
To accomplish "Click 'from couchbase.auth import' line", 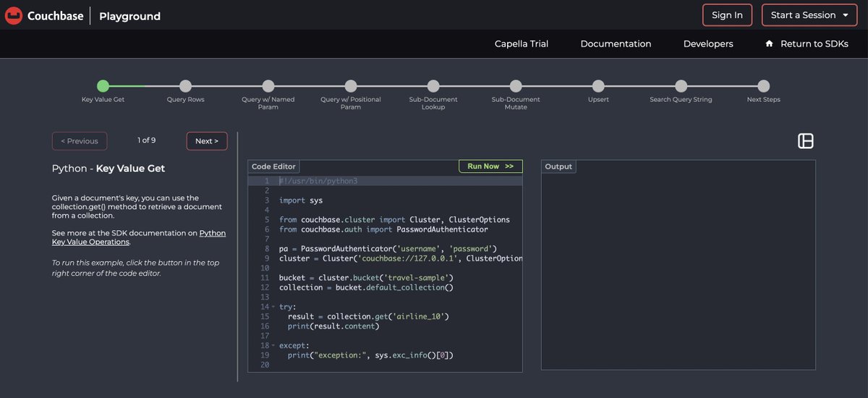I will [x=383, y=229].
